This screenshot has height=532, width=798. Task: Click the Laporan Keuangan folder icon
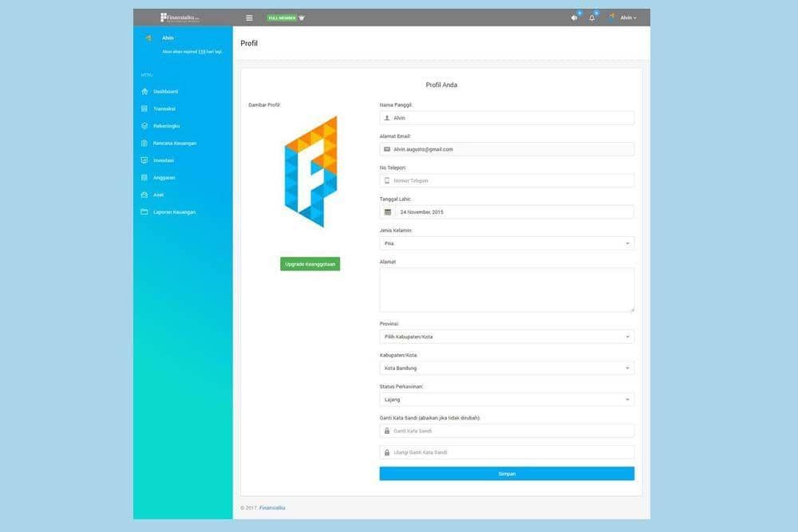(x=144, y=212)
